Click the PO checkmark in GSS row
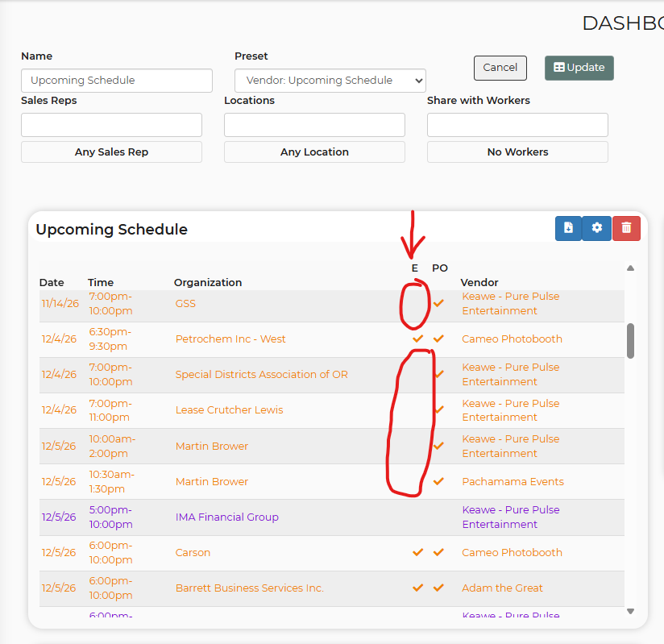 coord(438,303)
